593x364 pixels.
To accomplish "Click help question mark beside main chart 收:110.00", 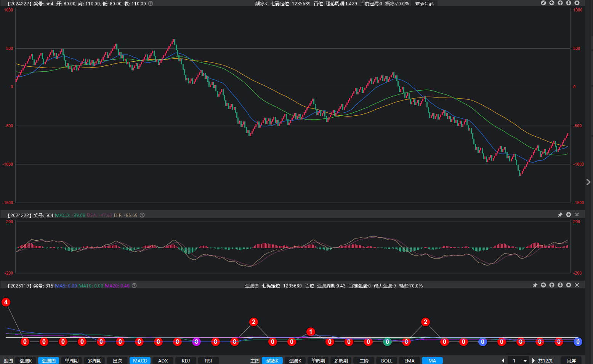I will (151, 3).
